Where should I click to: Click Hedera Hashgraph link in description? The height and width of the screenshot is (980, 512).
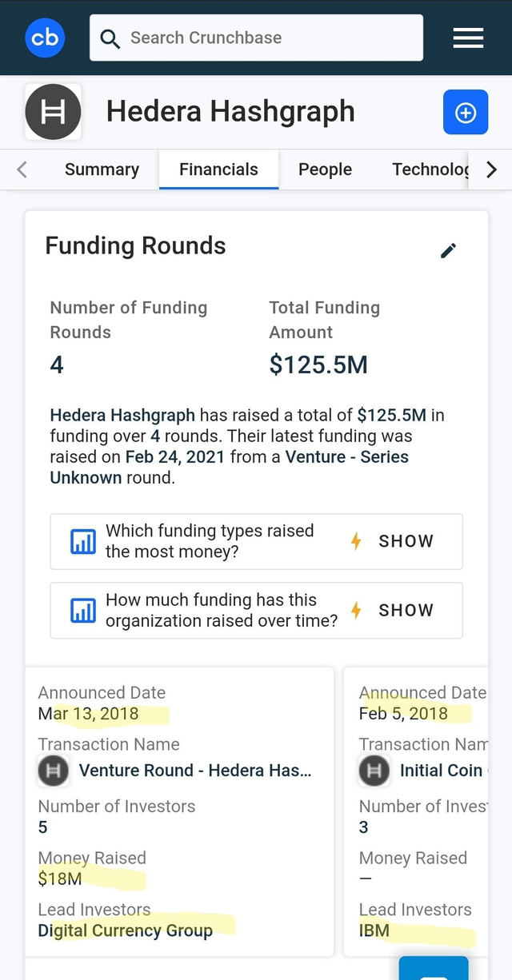click(122, 416)
